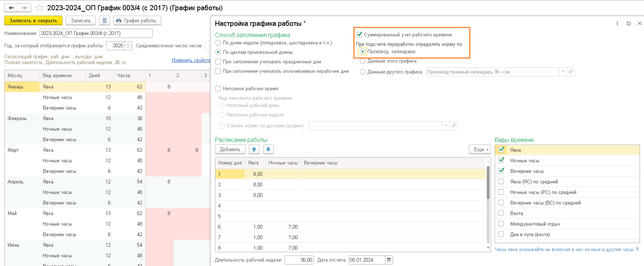Uncheck Суммированный учет рабочего времени
644x266 pixels.
pos(359,35)
